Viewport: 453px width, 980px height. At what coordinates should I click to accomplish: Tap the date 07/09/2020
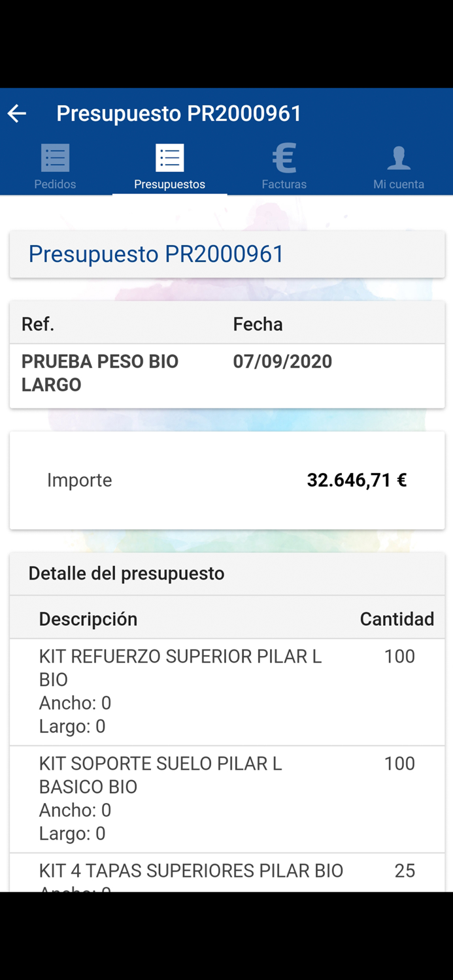pyautogui.click(x=282, y=362)
